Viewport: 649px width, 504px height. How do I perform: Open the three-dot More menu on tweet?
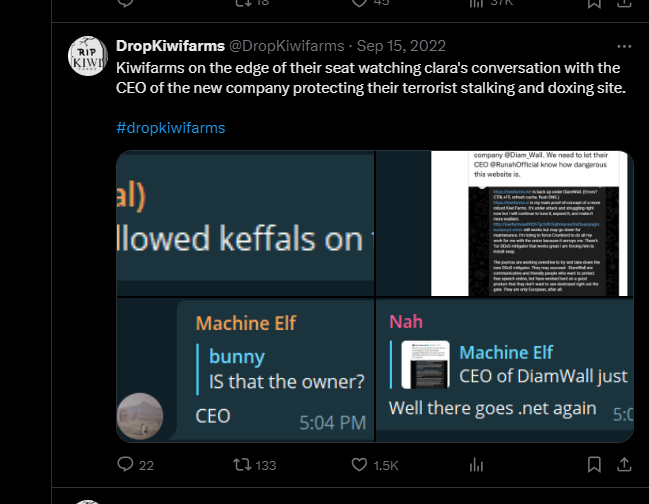(x=624, y=46)
